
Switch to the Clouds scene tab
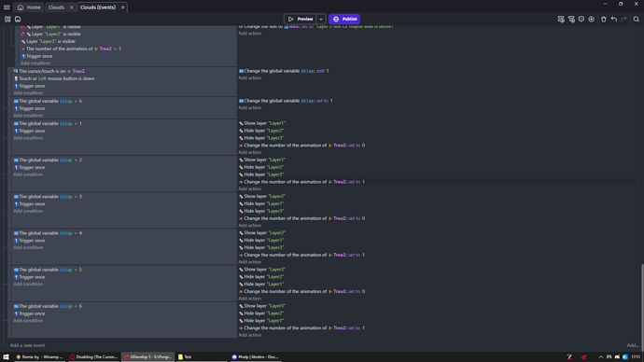[x=56, y=7]
